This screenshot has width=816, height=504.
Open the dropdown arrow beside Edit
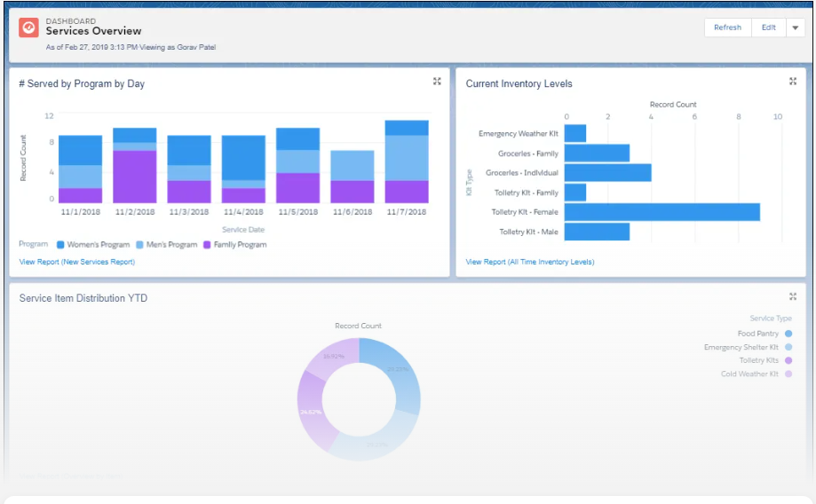click(796, 28)
